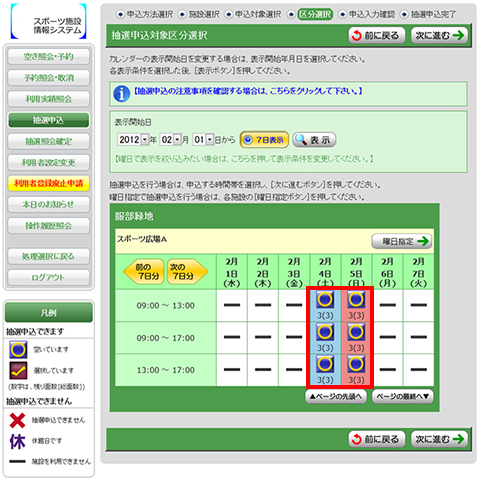Select the Feb 4 13:00–17:00 availability icon
480x480 pixels.
(x=325, y=364)
